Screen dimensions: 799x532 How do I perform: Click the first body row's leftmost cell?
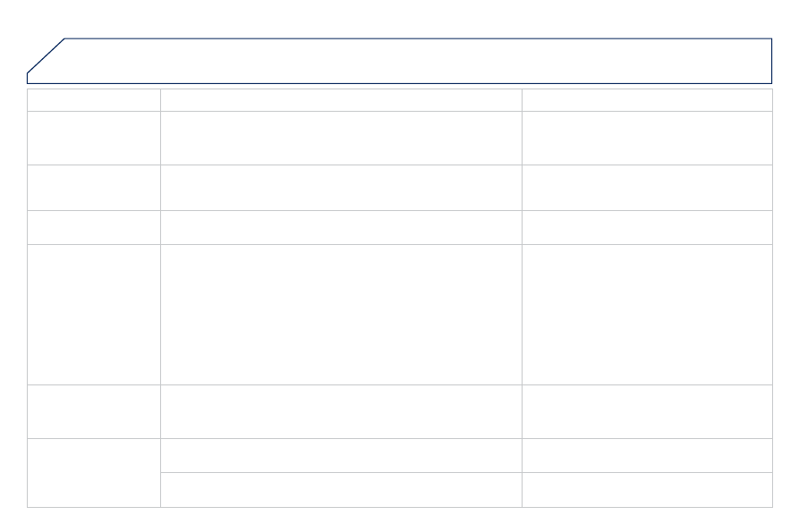click(x=94, y=138)
